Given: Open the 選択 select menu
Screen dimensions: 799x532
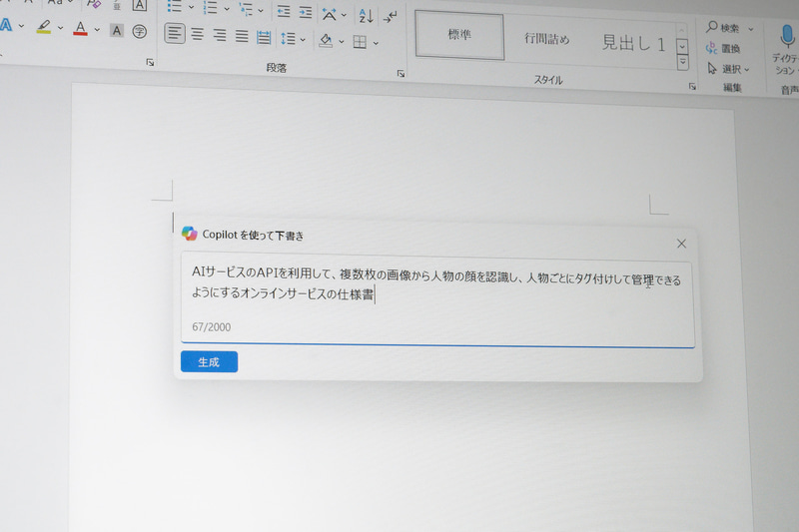Looking at the screenshot, I should (728, 69).
